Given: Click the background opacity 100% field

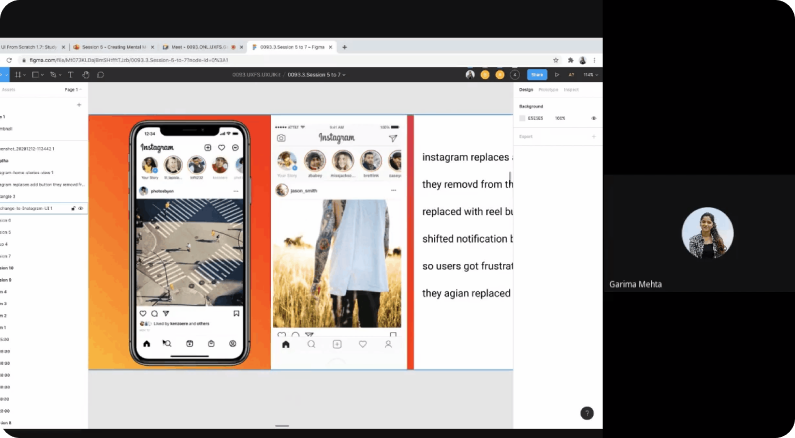Looking at the screenshot, I should click(560, 118).
